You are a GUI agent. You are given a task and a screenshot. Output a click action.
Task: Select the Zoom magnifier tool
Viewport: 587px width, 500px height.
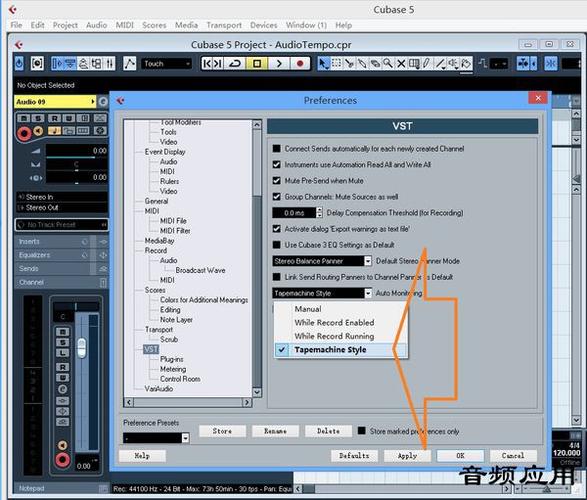click(388, 64)
